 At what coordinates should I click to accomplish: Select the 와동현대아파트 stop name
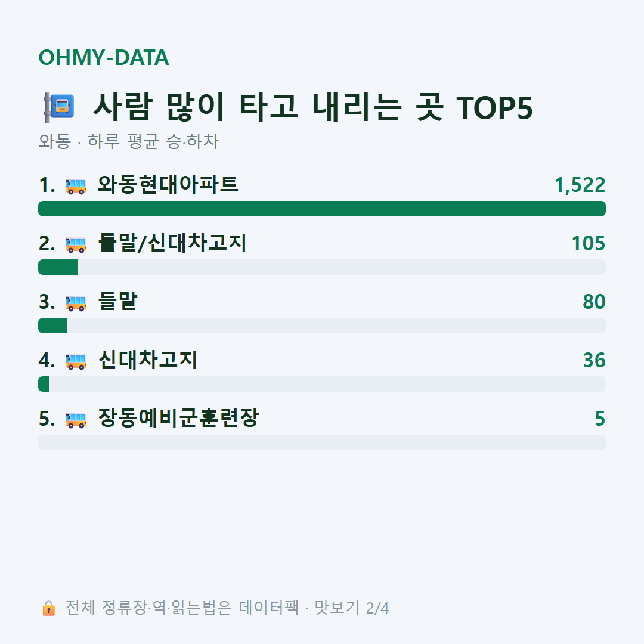(168, 184)
